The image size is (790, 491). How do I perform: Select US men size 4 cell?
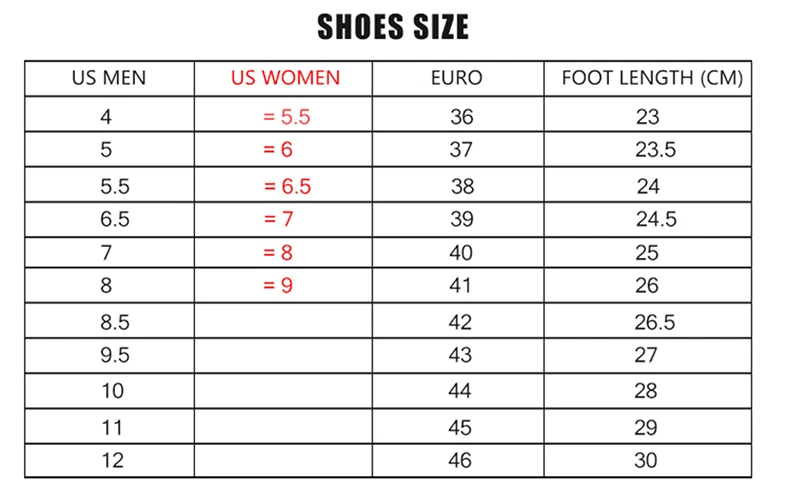tap(109, 114)
